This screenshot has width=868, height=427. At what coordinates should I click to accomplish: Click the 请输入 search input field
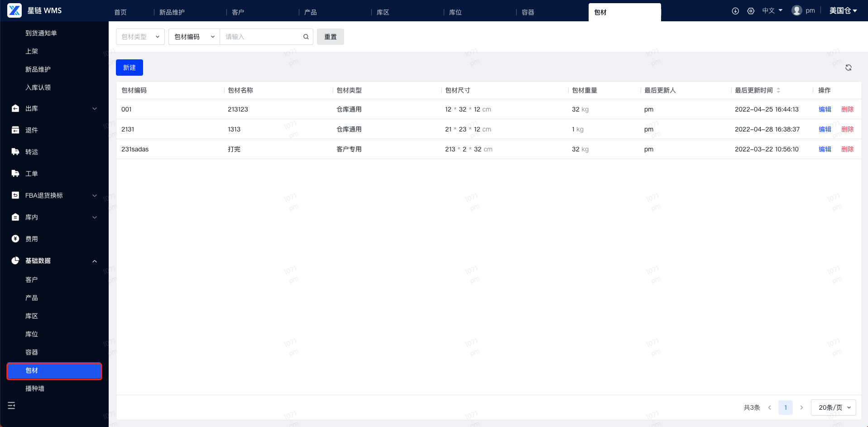262,37
